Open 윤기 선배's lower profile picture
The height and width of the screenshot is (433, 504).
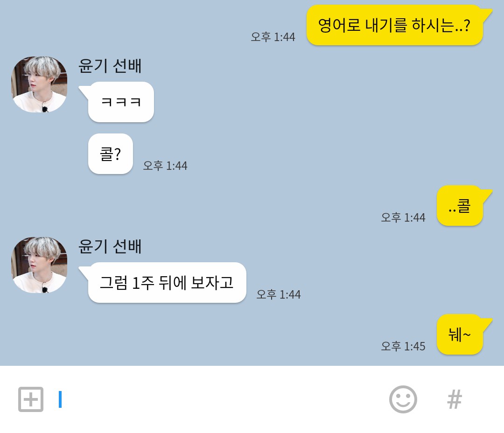(x=39, y=265)
